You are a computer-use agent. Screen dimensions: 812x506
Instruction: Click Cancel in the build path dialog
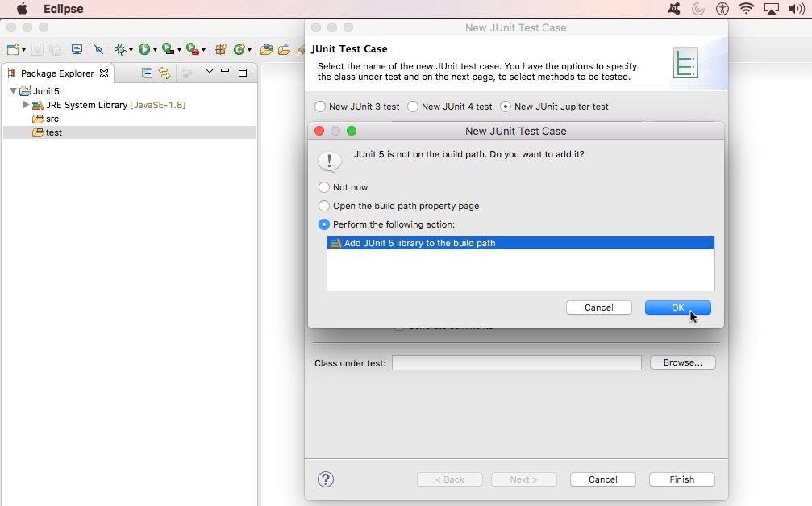tap(598, 307)
